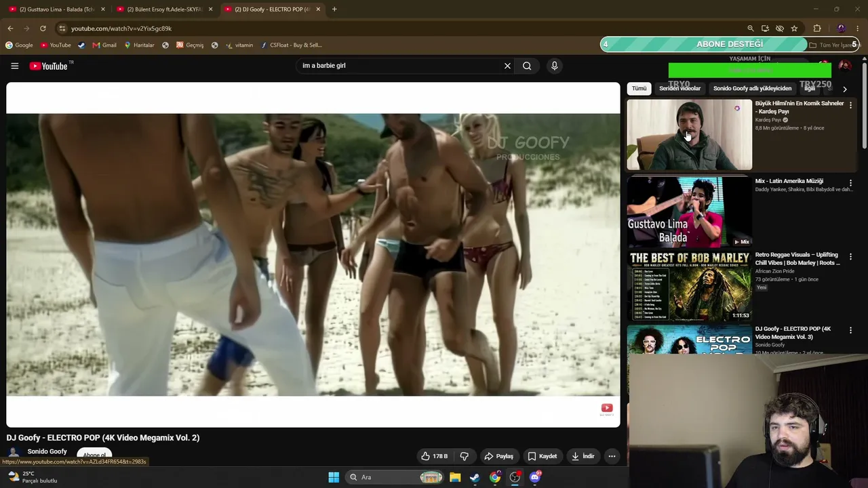Start voice search with microphone
The height and width of the screenshot is (488, 868).
pyautogui.click(x=554, y=66)
